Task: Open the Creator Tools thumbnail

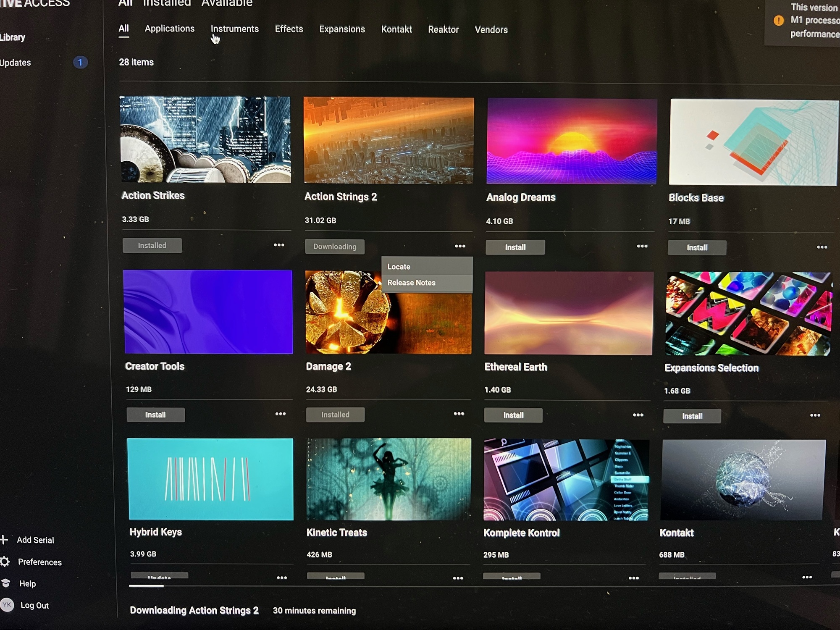Action: pyautogui.click(x=208, y=312)
